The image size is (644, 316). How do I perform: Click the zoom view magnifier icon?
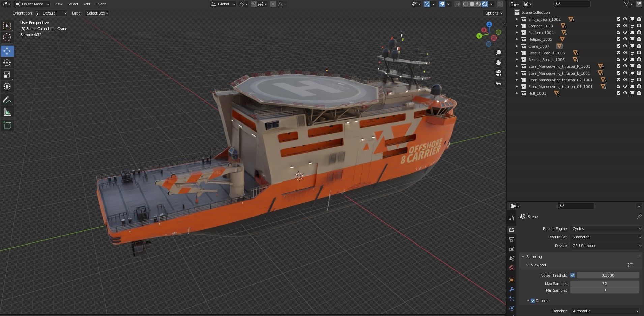pos(498,53)
